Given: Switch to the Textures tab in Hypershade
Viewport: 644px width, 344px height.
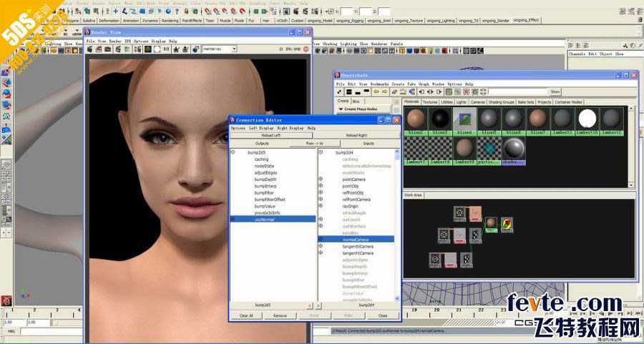Looking at the screenshot, I should (430, 102).
